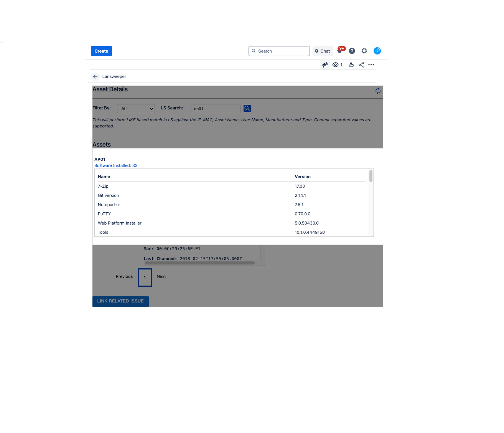Image resolution: width=504 pixels, height=433 pixels.
Task: Click version value 10.1.0.4449150
Action: (310, 232)
